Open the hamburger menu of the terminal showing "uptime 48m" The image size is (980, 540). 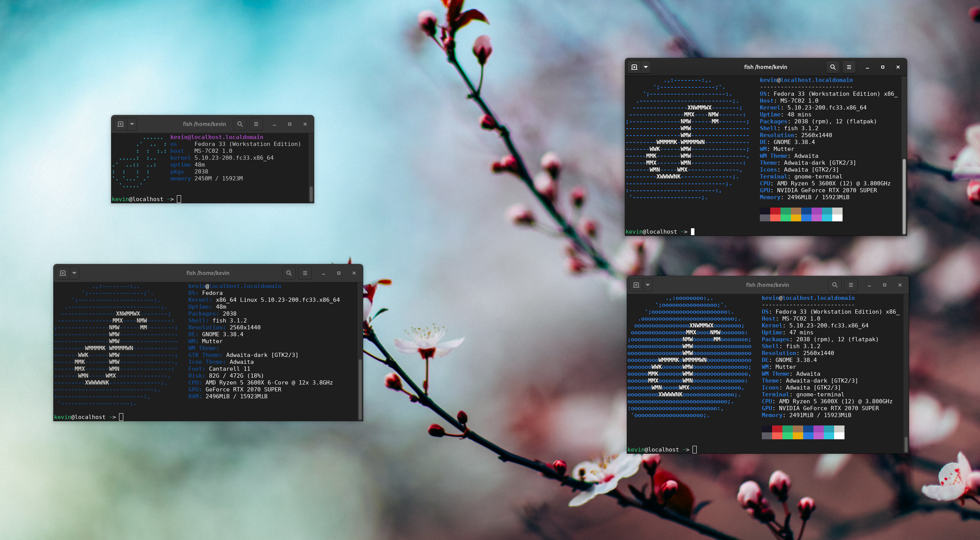(256, 124)
